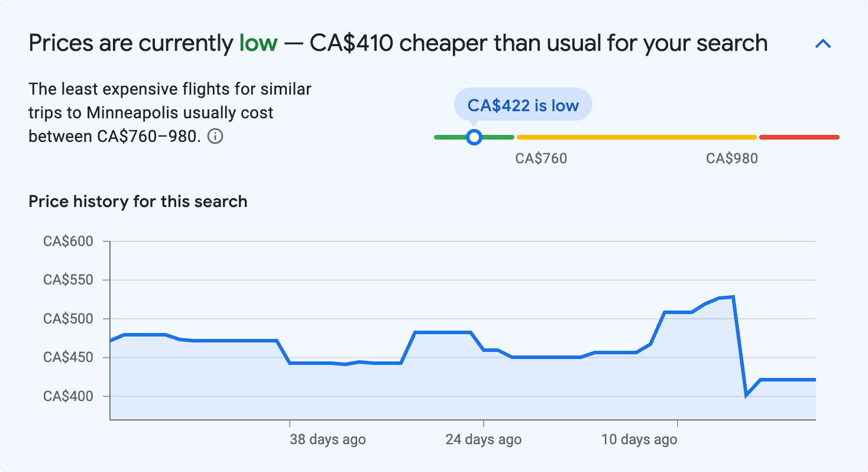This screenshot has width=868, height=472.
Task: Click the '10 days ago' axis label
Action: coord(639,439)
